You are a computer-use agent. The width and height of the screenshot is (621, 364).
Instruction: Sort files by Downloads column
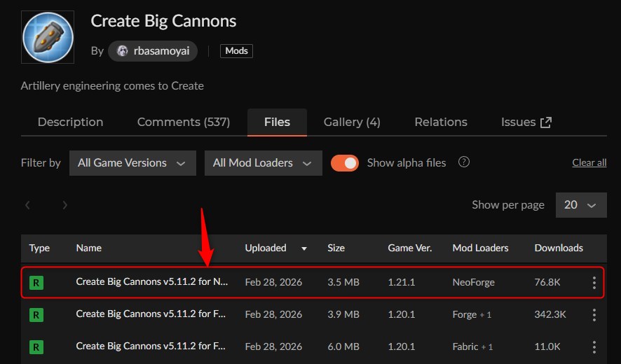559,248
